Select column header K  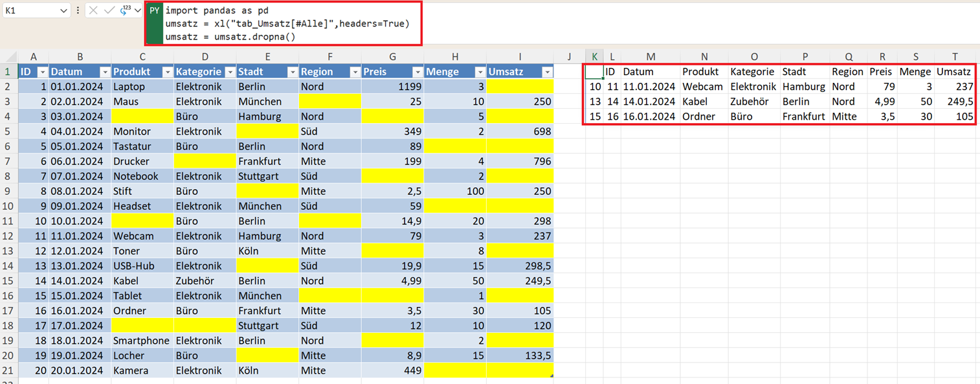[594, 57]
